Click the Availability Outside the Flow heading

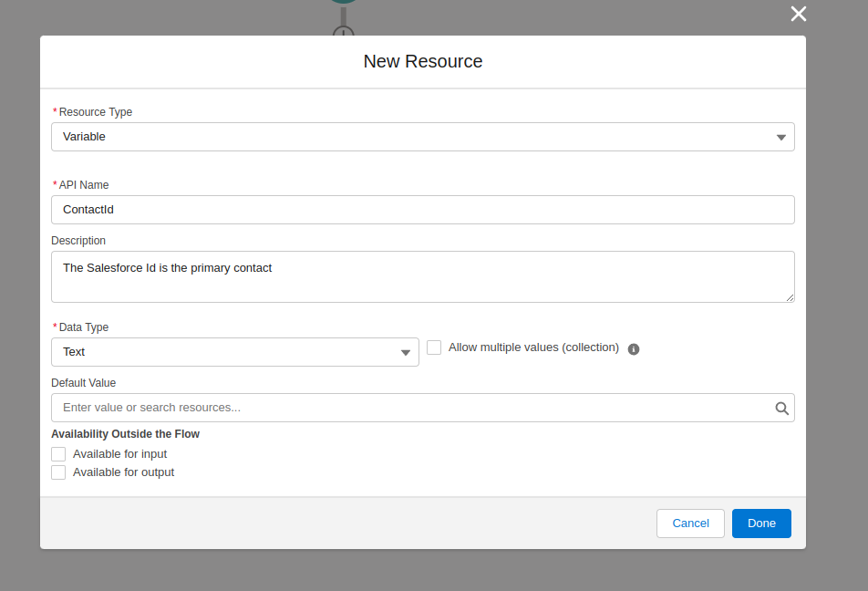pos(126,433)
